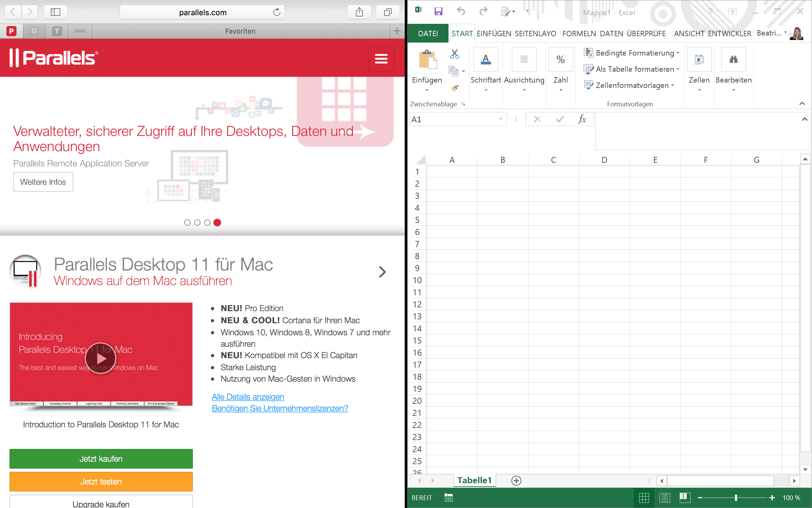Open the Safari share sheet
Image resolution: width=812 pixels, height=508 pixels.
tap(359, 12)
